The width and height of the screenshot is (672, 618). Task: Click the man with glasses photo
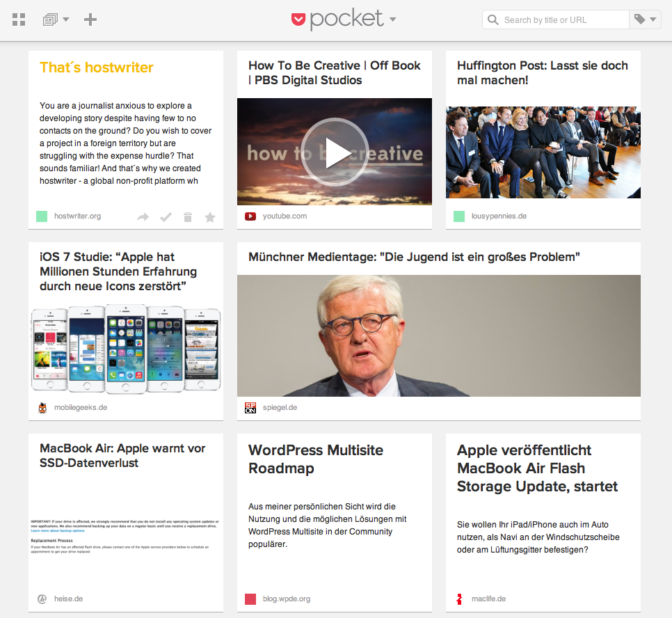(x=439, y=336)
